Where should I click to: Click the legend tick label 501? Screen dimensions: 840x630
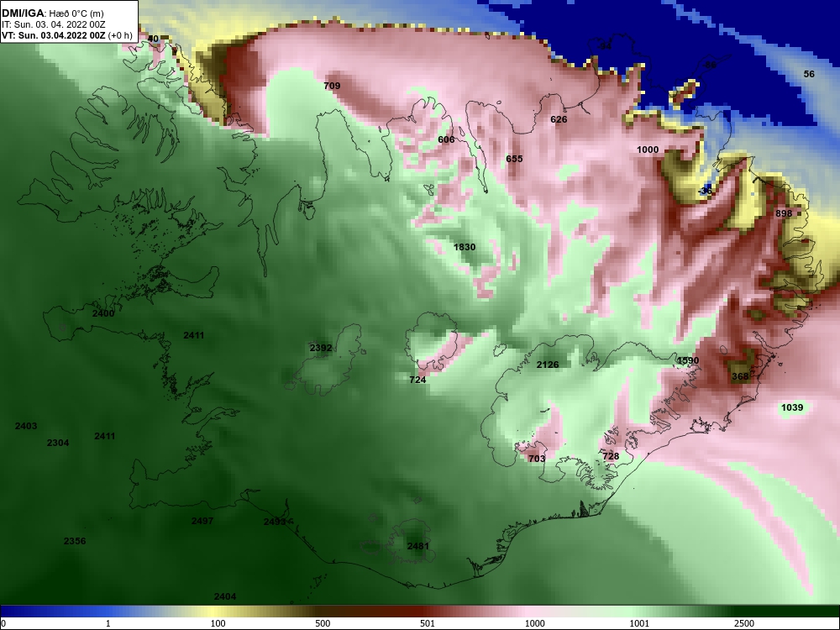tap(428, 623)
